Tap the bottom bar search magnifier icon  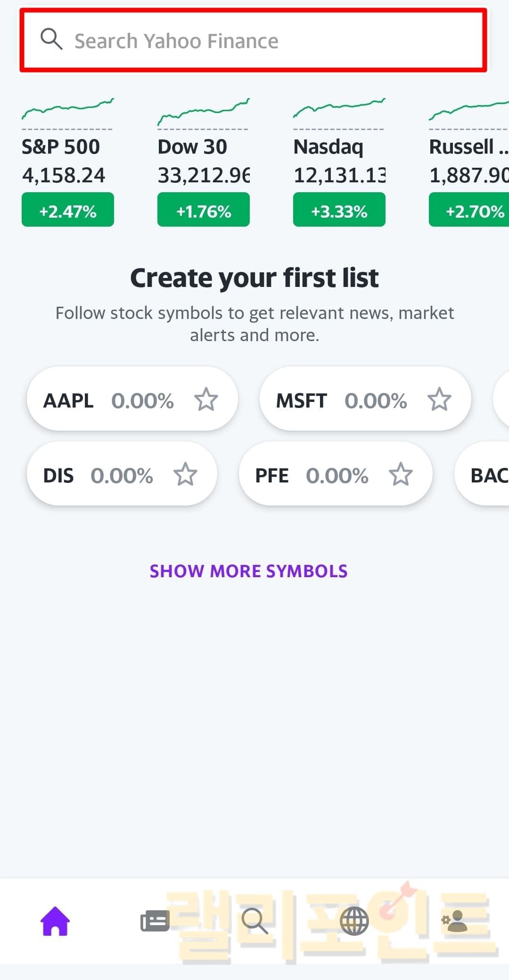[254, 921]
